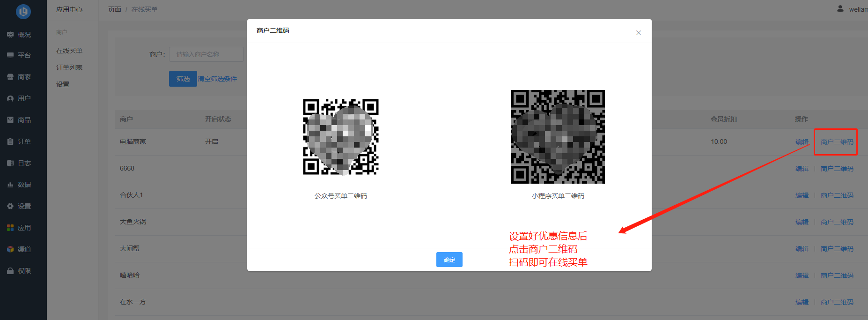Click 编辑 for 大鱼火锅 row
Viewport: 868px width, 320px height.
pyautogui.click(x=802, y=222)
